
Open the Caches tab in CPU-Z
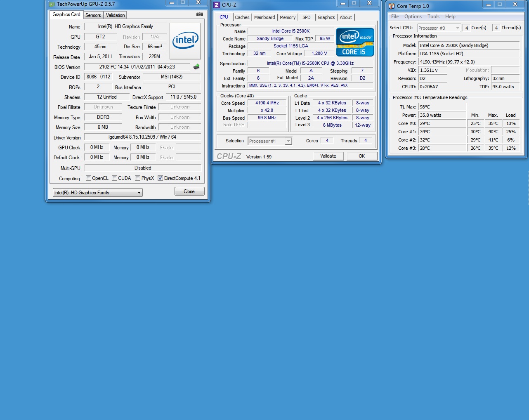tap(242, 17)
